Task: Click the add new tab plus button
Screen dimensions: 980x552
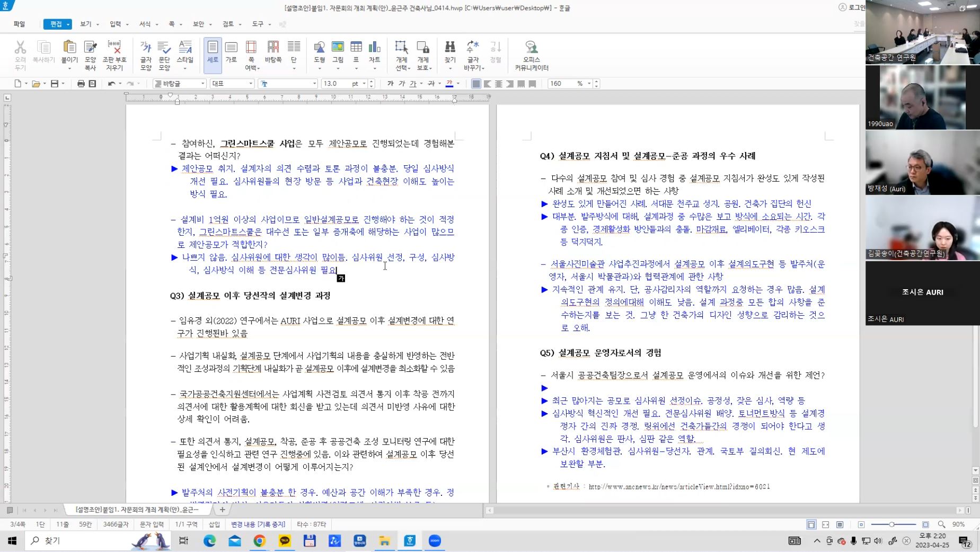Action: (x=223, y=510)
